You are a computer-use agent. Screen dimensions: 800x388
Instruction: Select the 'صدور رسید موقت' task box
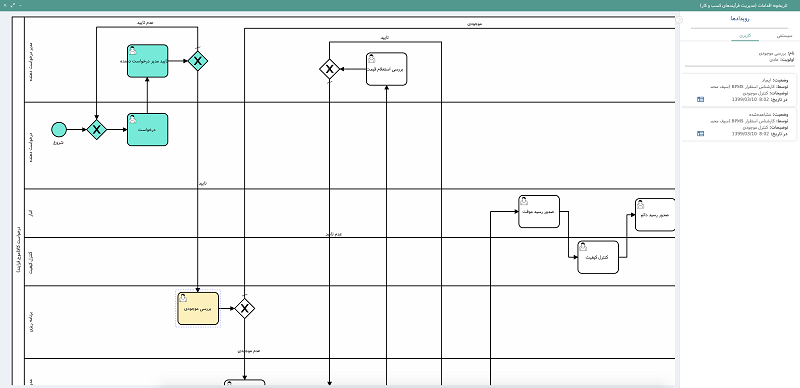pos(539,211)
